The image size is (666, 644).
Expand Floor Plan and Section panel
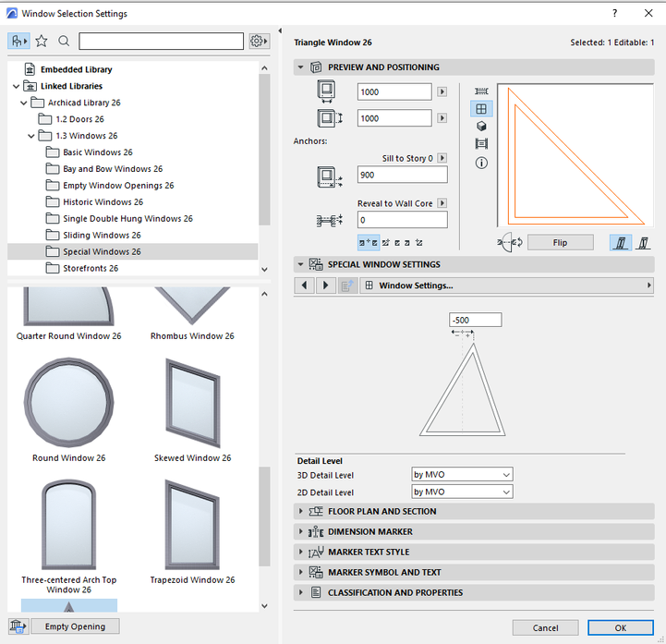(x=300, y=512)
